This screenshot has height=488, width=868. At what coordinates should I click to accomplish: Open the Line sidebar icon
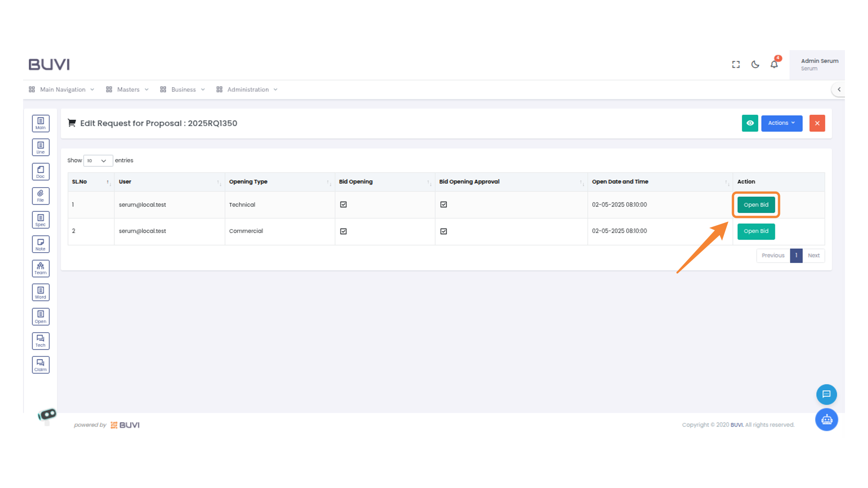click(41, 147)
